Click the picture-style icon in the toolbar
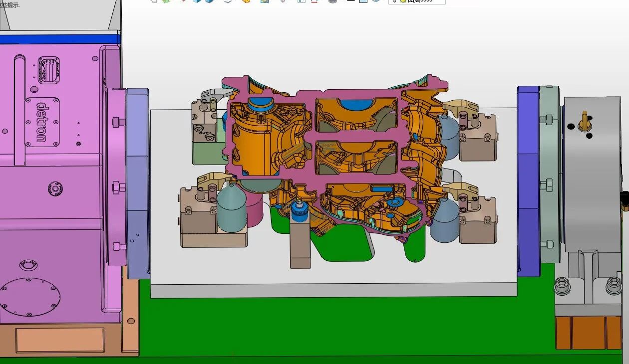The height and width of the screenshot is (364, 629). click(x=265, y=1)
